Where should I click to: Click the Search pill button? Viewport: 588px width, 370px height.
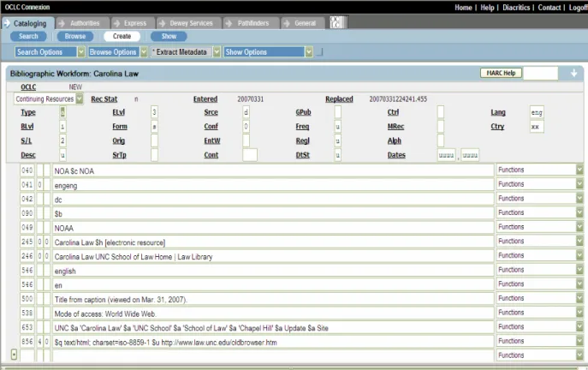(x=28, y=36)
